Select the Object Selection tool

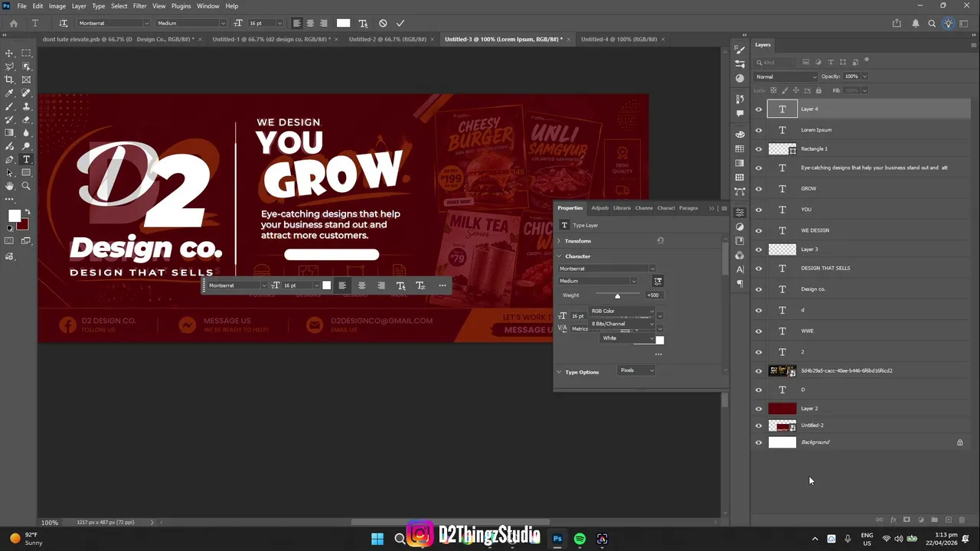[26, 67]
